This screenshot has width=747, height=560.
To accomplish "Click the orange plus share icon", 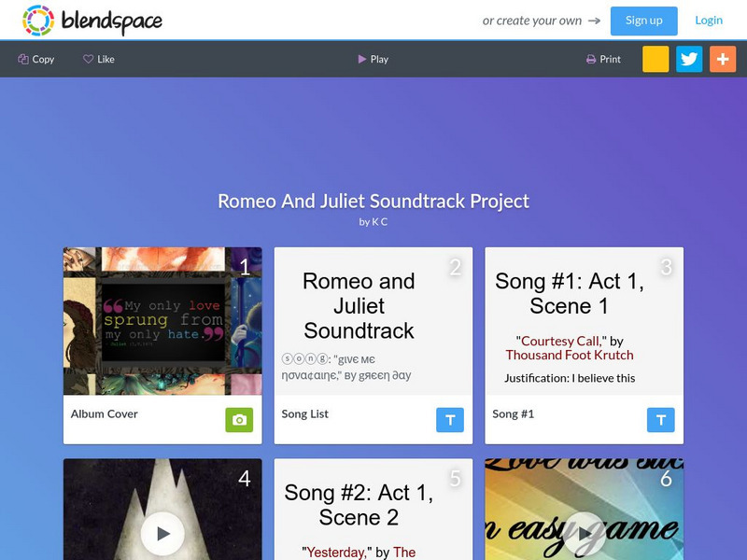I will tap(722, 59).
